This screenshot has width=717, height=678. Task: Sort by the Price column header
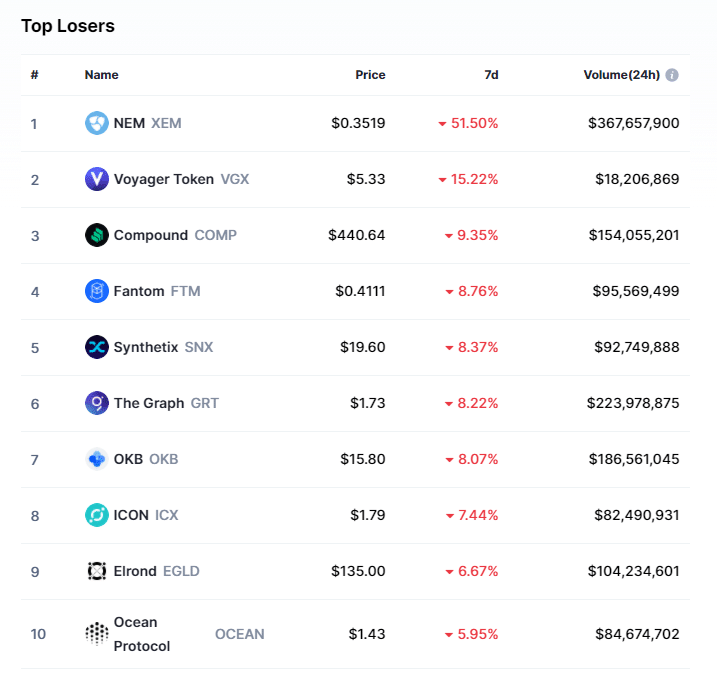[370, 75]
